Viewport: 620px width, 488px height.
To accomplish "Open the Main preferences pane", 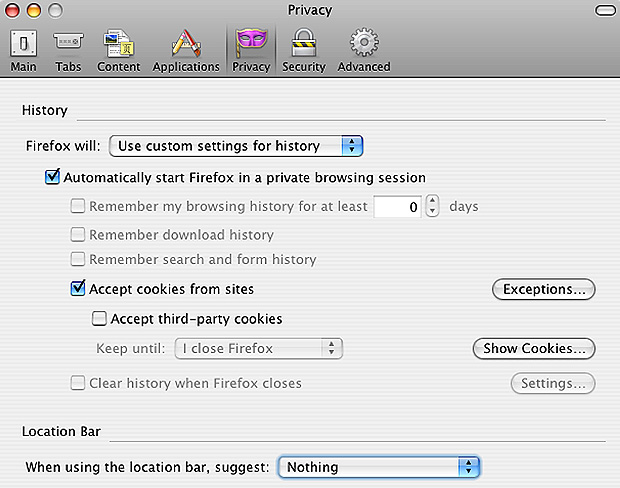I will click(x=23, y=51).
